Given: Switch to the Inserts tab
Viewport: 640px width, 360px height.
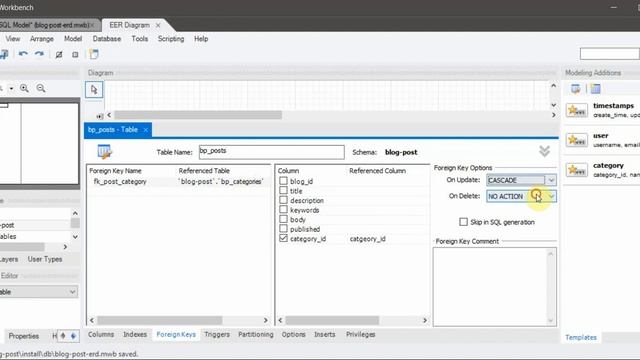Looking at the screenshot, I should [324, 334].
